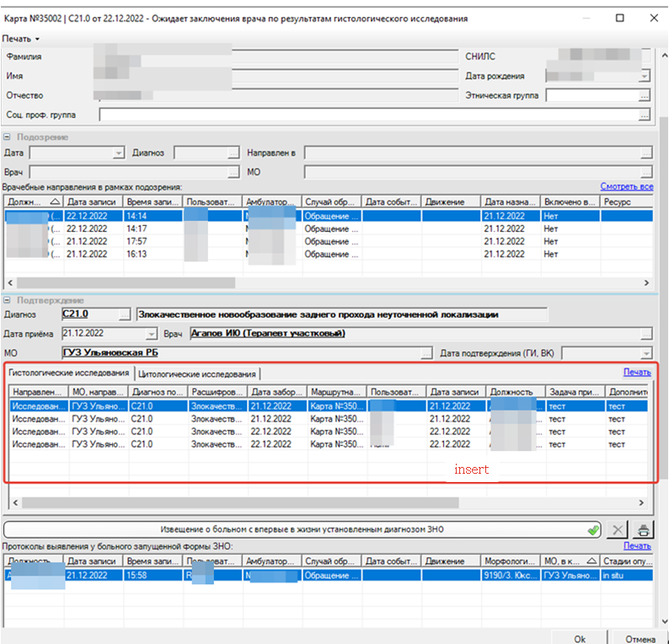Open the Дата dropdown in Подозрение

pyautogui.click(x=118, y=153)
